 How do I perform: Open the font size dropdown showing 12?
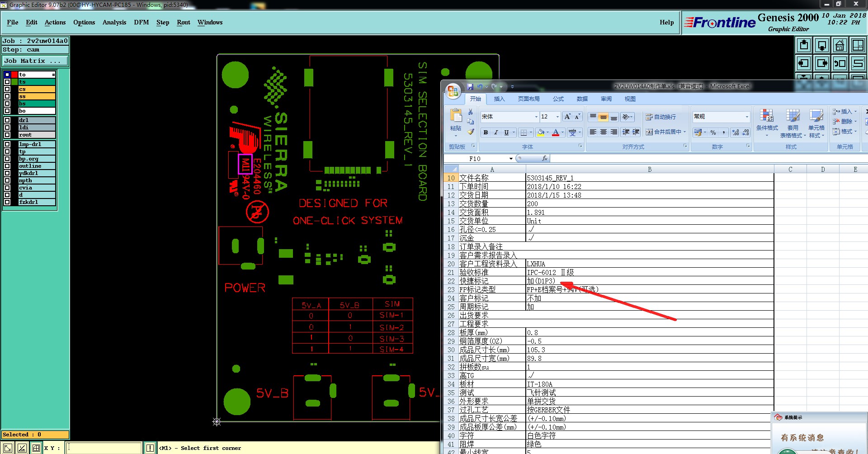coord(557,117)
